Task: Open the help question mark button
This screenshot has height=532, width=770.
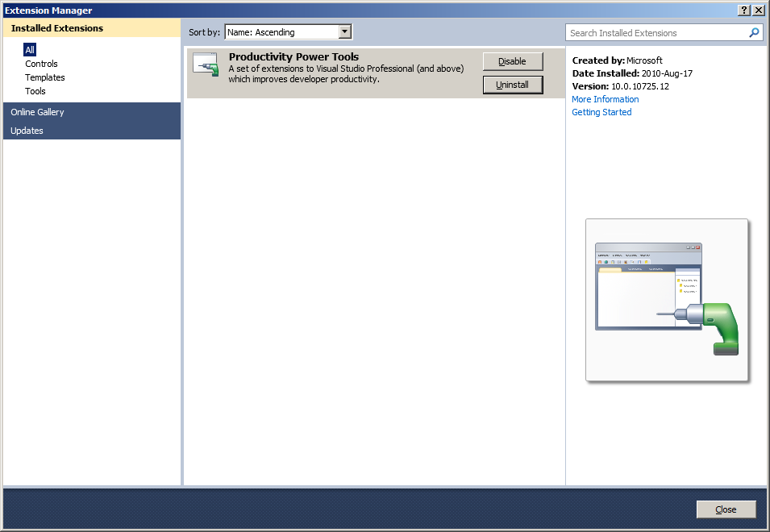Action: (x=744, y=10)
